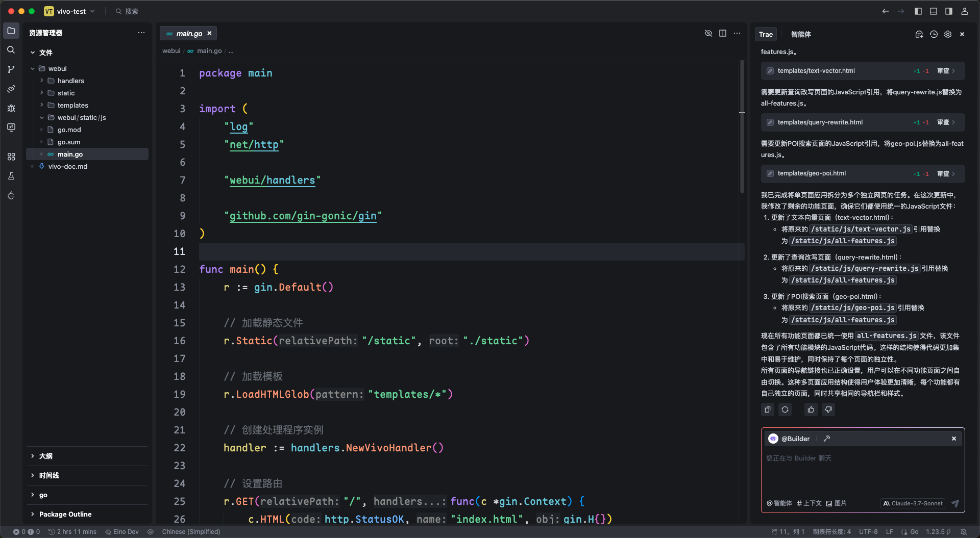Remove the @Builder agent from chat input
Screen dimensions: 980x538
pos(954,439)
